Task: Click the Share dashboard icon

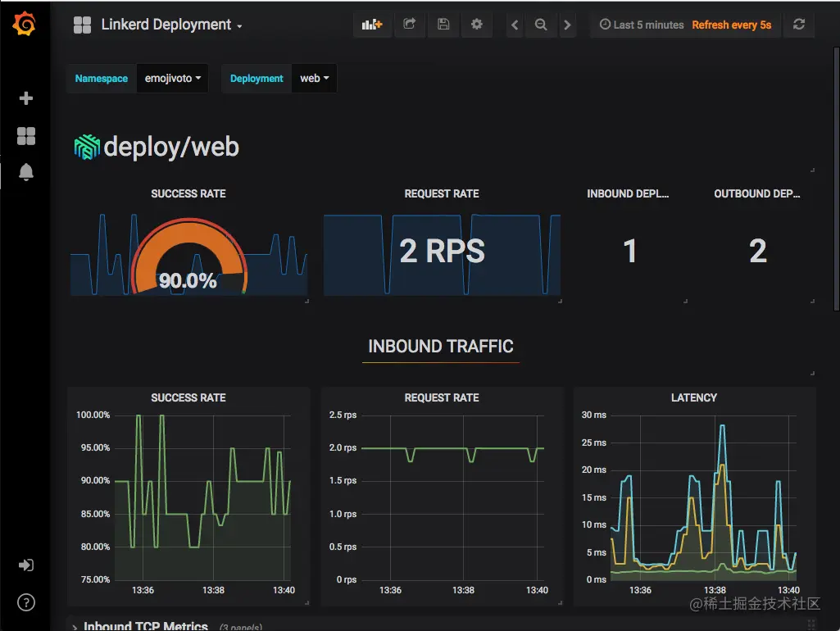Action: 409,25
